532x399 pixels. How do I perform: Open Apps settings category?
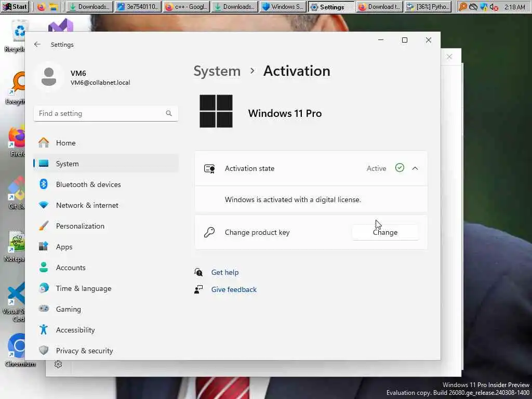tap(106, 247)
